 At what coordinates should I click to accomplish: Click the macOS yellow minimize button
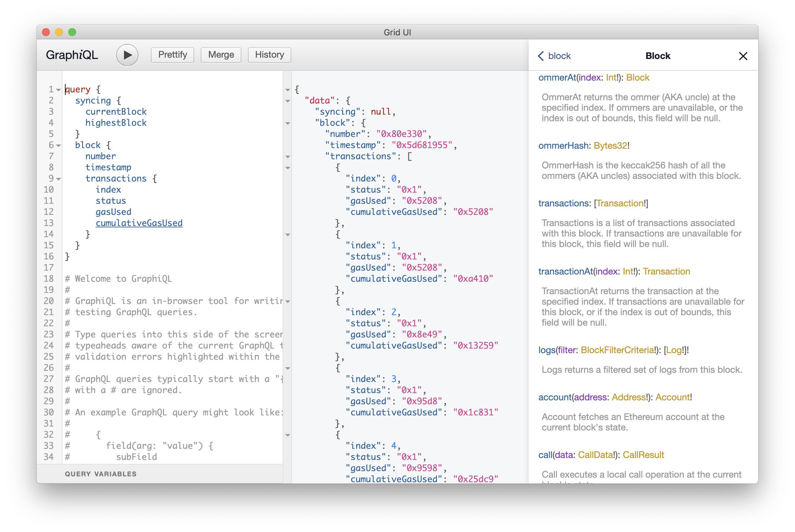pyautogui.click(x=59, y=32)
